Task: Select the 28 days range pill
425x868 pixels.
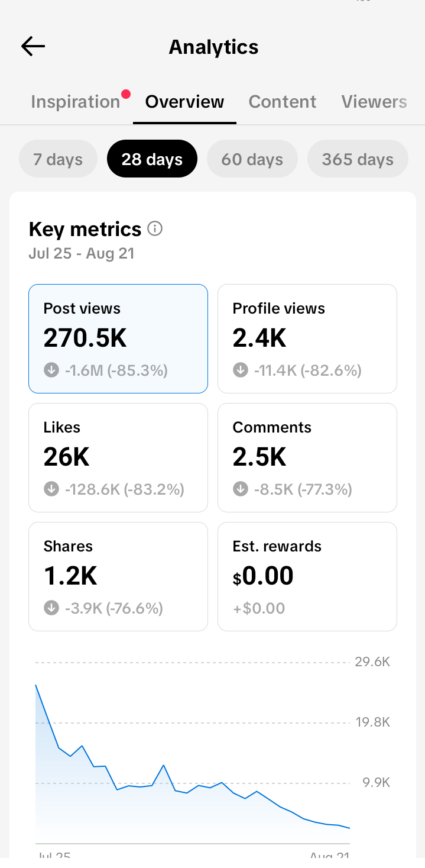Action: click(152, 159)
